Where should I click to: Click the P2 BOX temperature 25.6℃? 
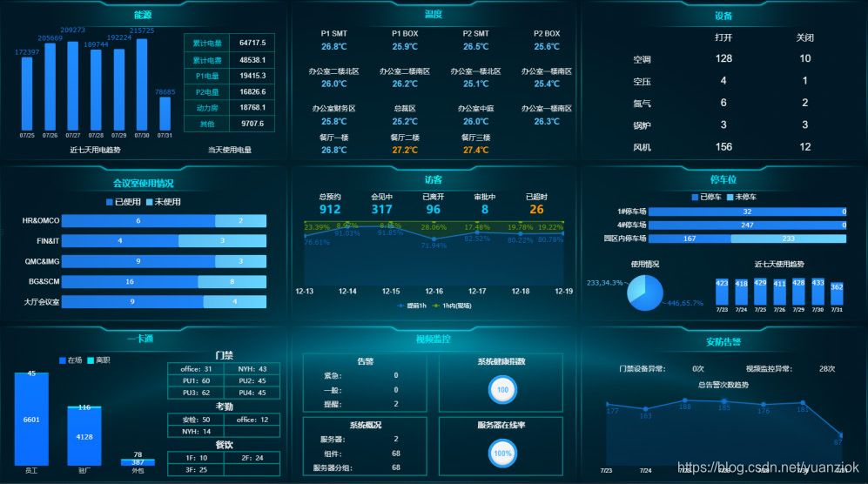point(547,46)
